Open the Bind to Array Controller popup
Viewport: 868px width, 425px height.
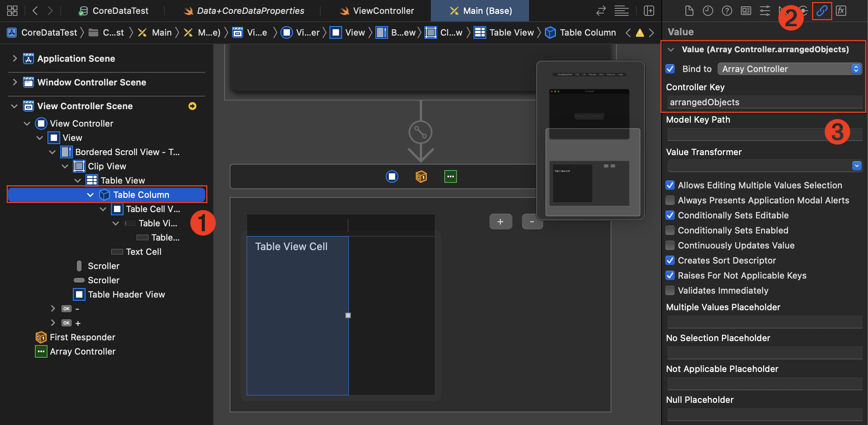coord(790,69)
